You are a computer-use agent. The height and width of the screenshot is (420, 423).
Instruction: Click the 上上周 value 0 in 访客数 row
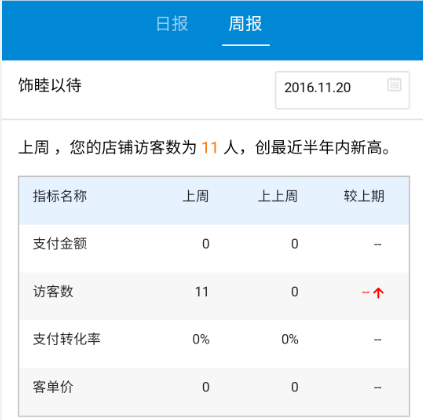click(x=295, y=292)
